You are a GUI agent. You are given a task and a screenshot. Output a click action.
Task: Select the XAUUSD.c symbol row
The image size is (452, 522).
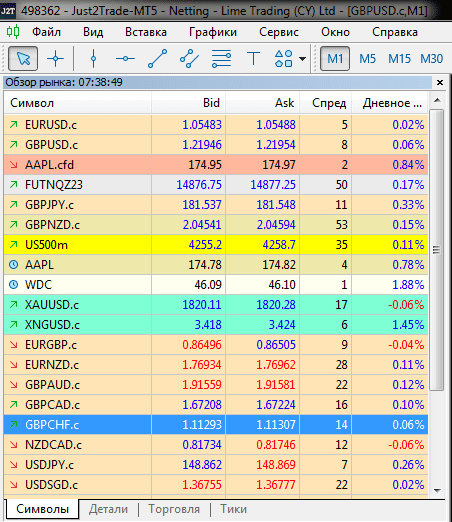click(216, 305)
